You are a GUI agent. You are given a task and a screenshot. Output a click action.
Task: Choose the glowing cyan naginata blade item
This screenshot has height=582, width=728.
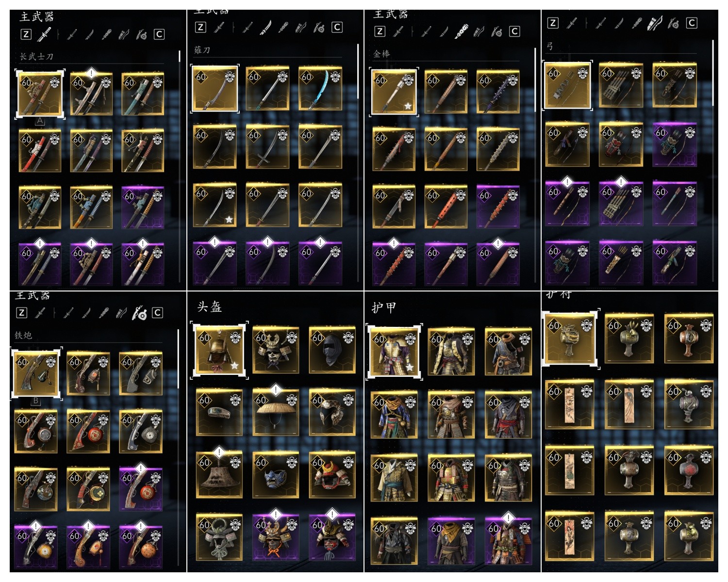tap(320, 89)
